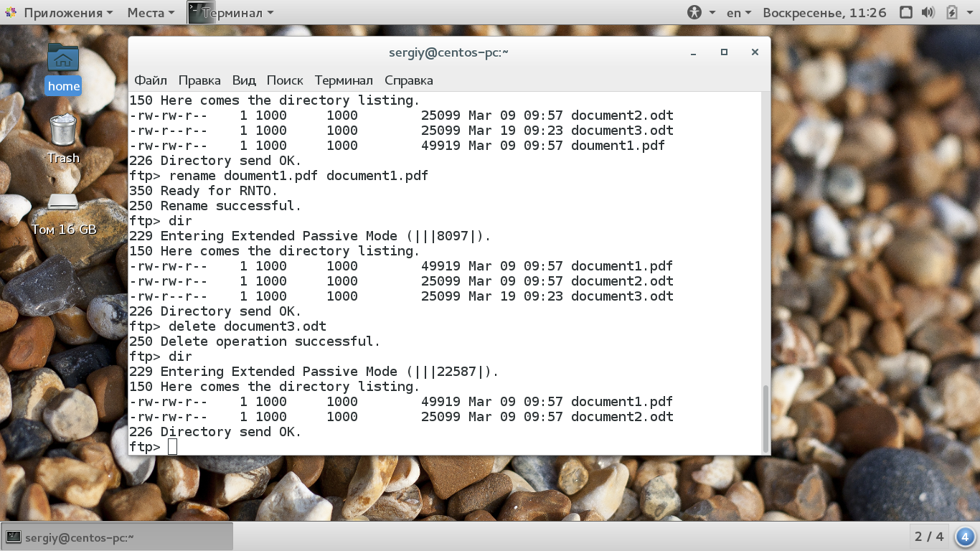Image resolution: width=980 pixels, height=551 pixels.
Task: Open the clock showing Воскресенье, 11:26
Action: [824, 13]
